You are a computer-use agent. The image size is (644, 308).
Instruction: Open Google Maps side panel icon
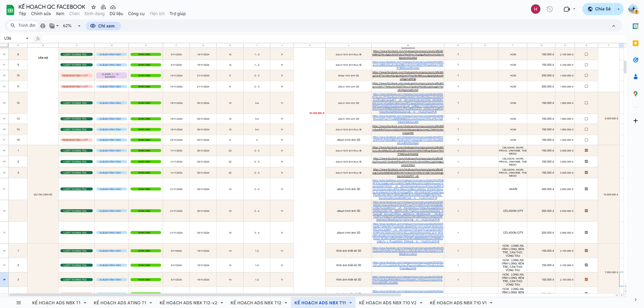[635, 94]
